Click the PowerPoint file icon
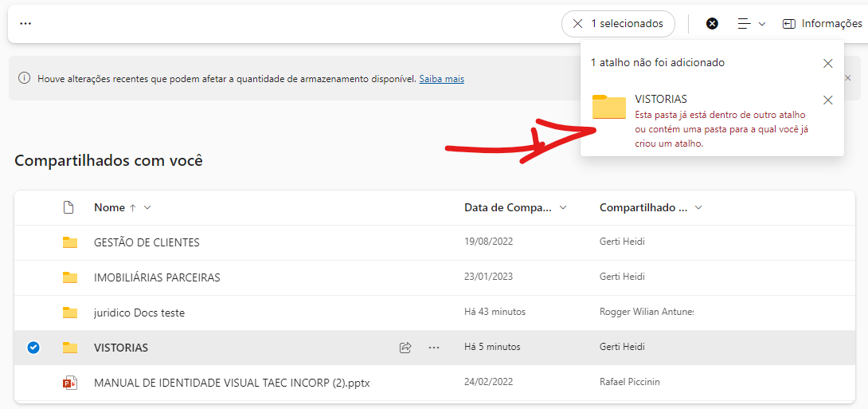The width and height of the screenshot is (868, 409). point(70,383)
